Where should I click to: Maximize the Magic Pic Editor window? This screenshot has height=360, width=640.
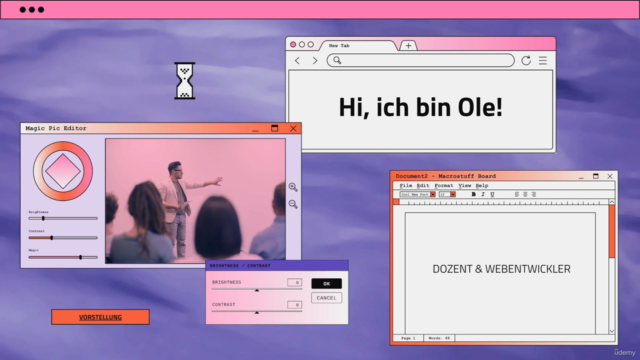(x=275, y=128)
